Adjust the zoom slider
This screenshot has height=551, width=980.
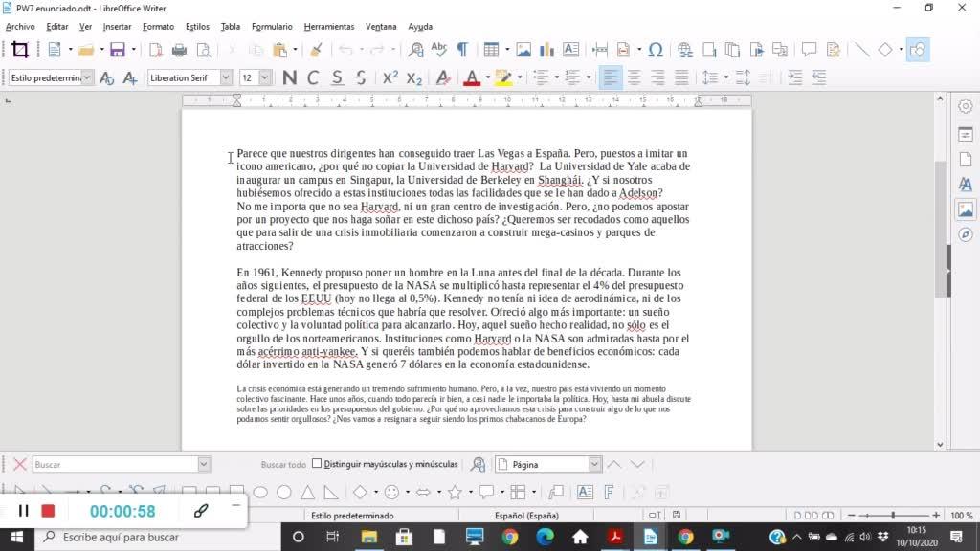[893, 516]
